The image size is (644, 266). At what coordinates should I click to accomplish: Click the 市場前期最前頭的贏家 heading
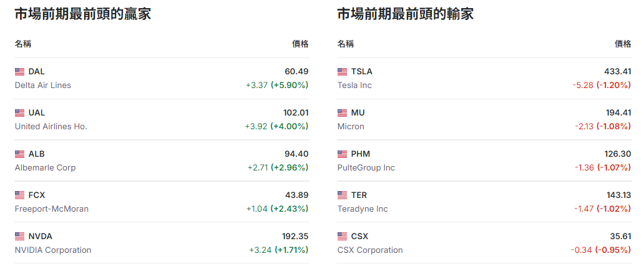click(x=82, y=14)
